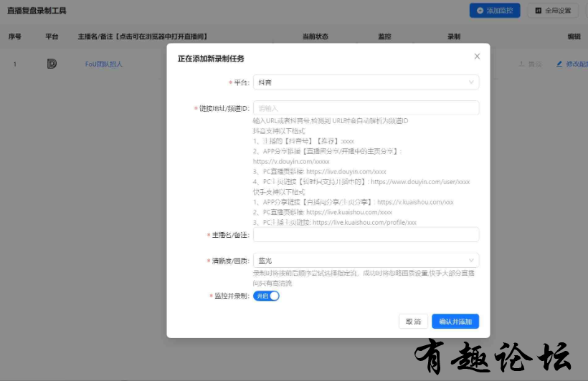Click the 确认并添加 confirm button
The image size is (588, 381).
click(455, 322)
